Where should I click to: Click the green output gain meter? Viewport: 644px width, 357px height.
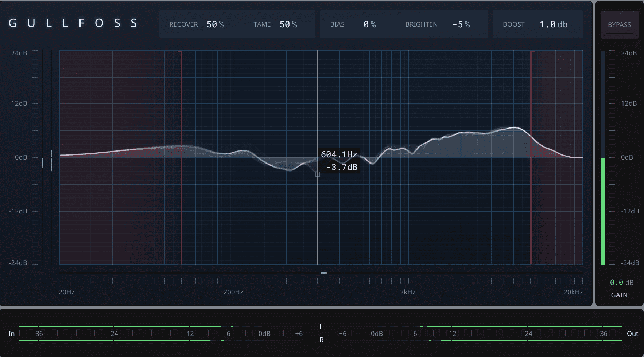(x=603, y=211)
